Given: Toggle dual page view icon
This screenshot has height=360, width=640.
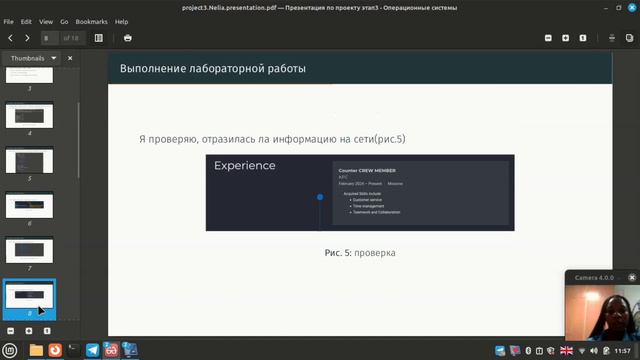Looking at the screenshot, I should coord(629,38).
